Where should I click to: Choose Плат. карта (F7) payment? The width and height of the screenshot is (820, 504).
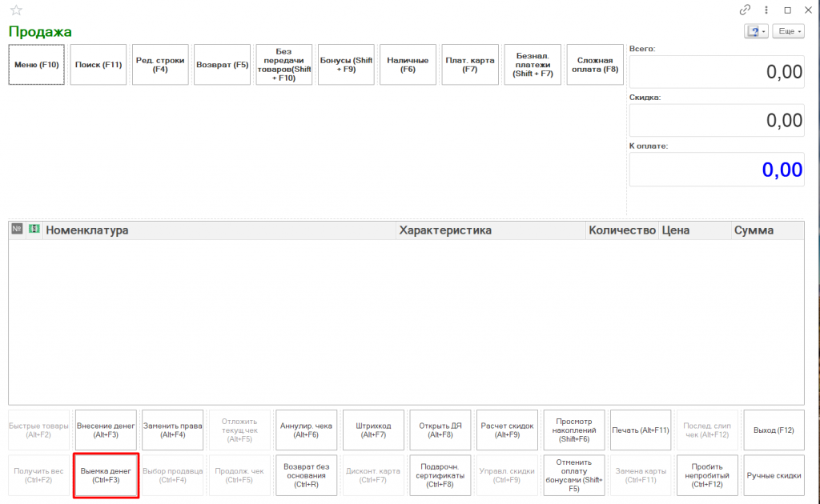(470, 65)
